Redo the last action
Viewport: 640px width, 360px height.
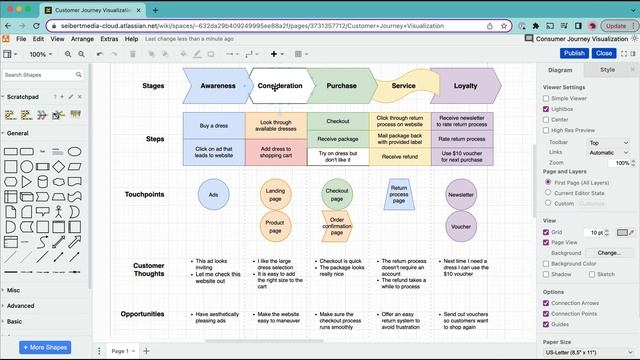point(114,54)
